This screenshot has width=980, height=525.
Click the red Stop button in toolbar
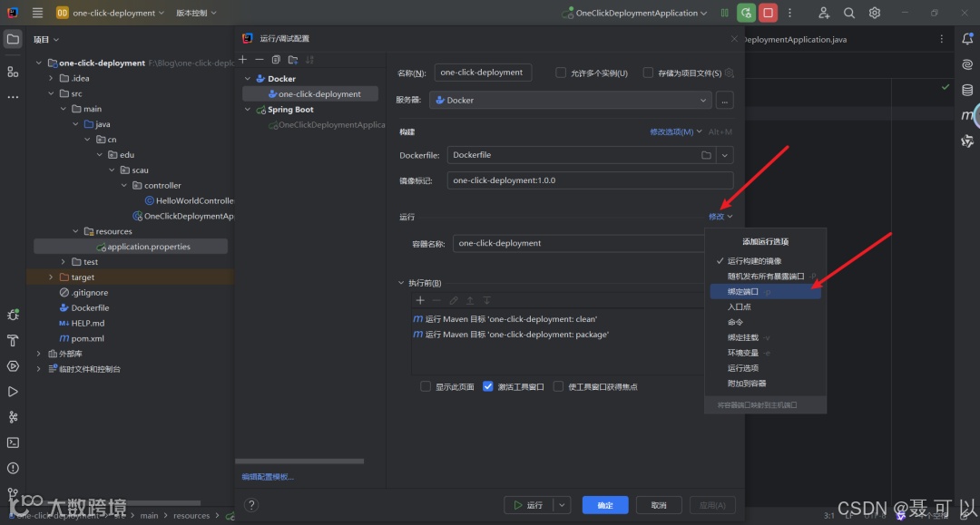point(769,13)
